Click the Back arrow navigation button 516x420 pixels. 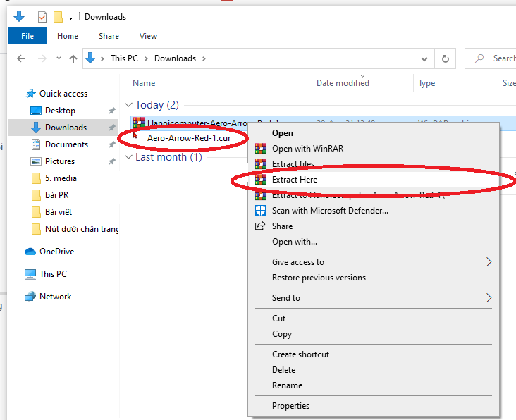(22, 58)
